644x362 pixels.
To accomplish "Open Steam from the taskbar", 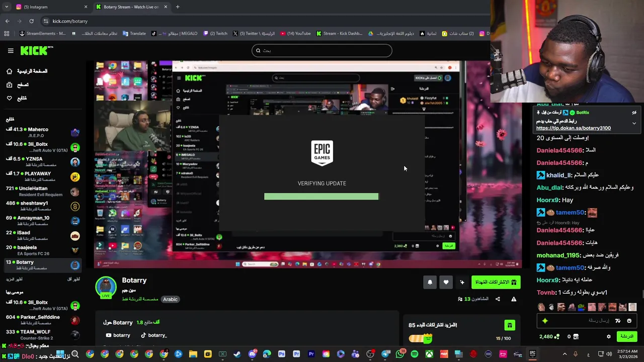I will tap(237, 354).
